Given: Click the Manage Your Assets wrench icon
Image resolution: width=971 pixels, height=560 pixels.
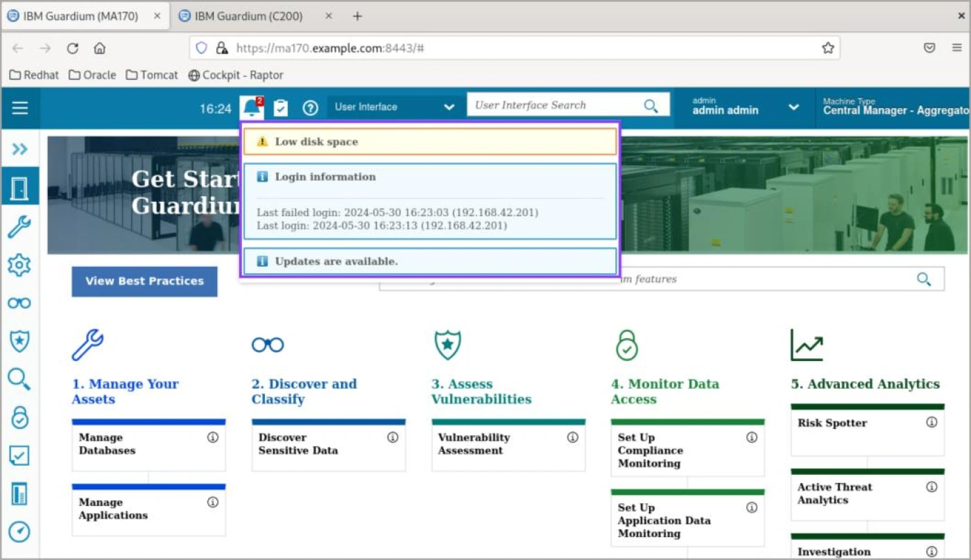Looking at the screenshot, I should (x=87, y=344).
